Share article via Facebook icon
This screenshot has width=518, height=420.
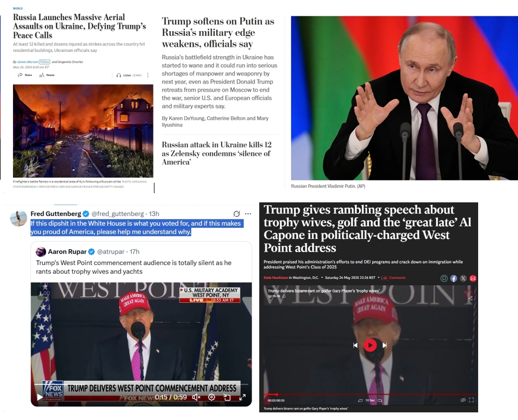[454, 278]
